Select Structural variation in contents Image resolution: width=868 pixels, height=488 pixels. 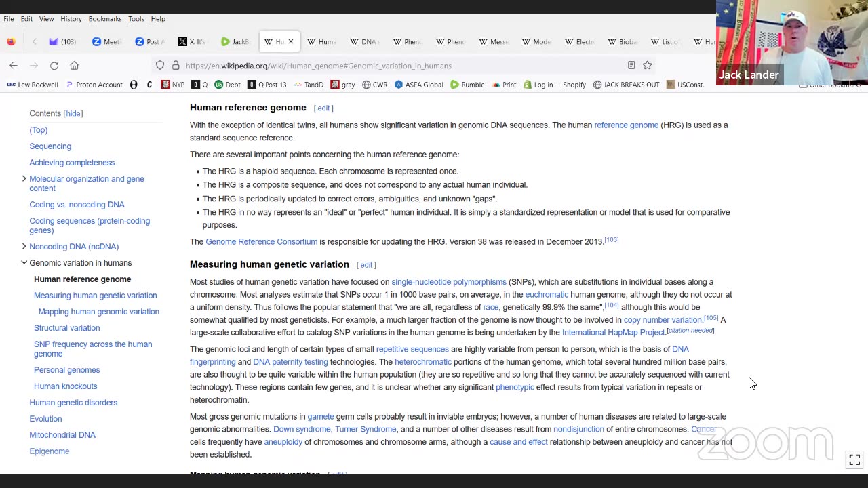(66, 328)
